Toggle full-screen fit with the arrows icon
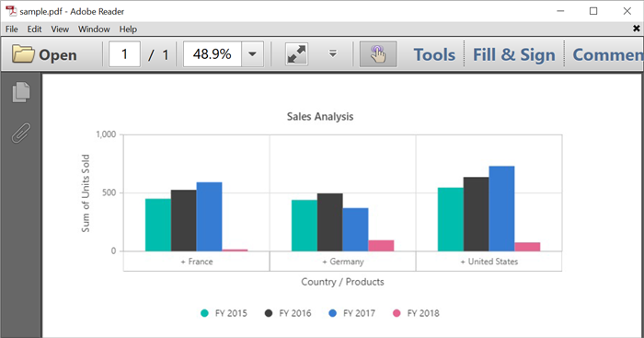Screen dimensions: 644x338 tap(296, 54)
